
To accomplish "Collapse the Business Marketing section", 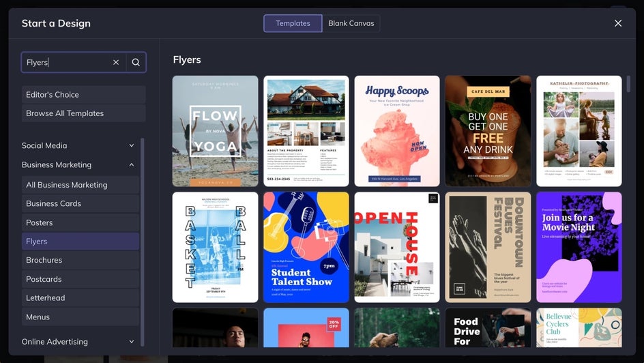I will (132, 164).
